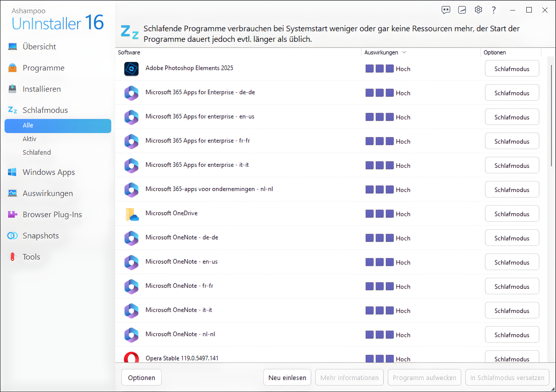Go to the Snapshots section
Screen dimensions: 556x392
[x=41, y=235]
